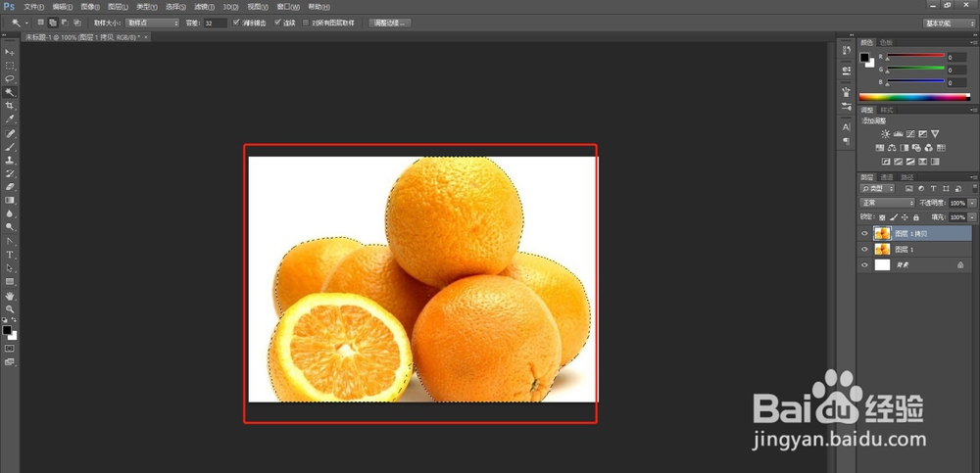Toggle the anti-alias checkbox

click(x=236, y=23)
